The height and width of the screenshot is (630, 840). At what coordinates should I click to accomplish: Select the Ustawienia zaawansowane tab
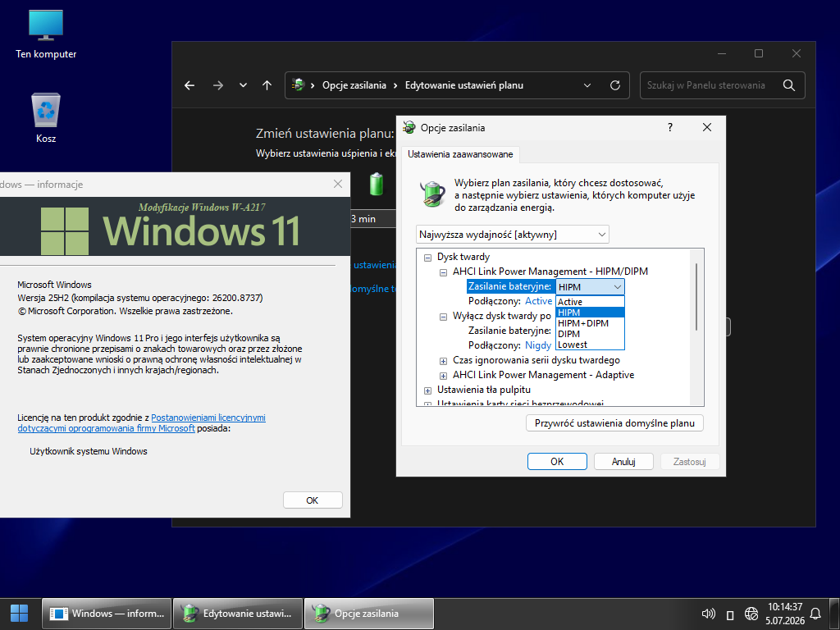460,154
